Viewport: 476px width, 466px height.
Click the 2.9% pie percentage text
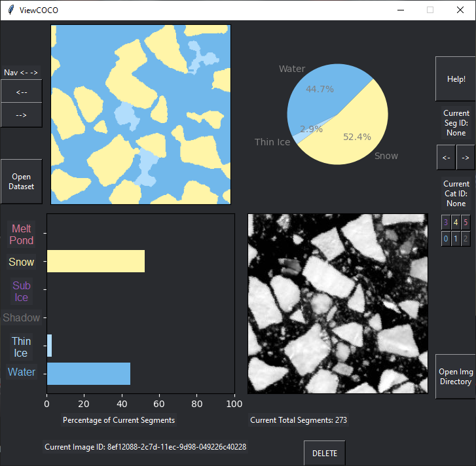click(311, 129)
